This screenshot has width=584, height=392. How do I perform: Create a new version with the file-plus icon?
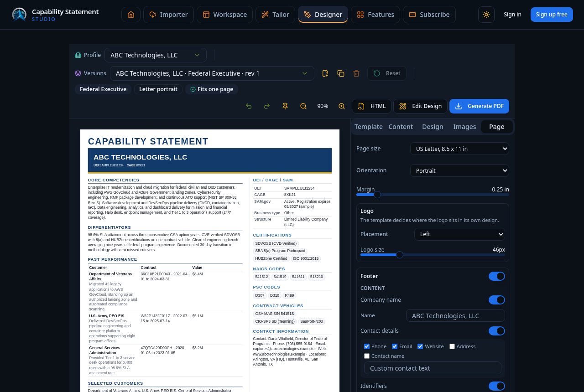pyautogui.click(x=325, y=73)
